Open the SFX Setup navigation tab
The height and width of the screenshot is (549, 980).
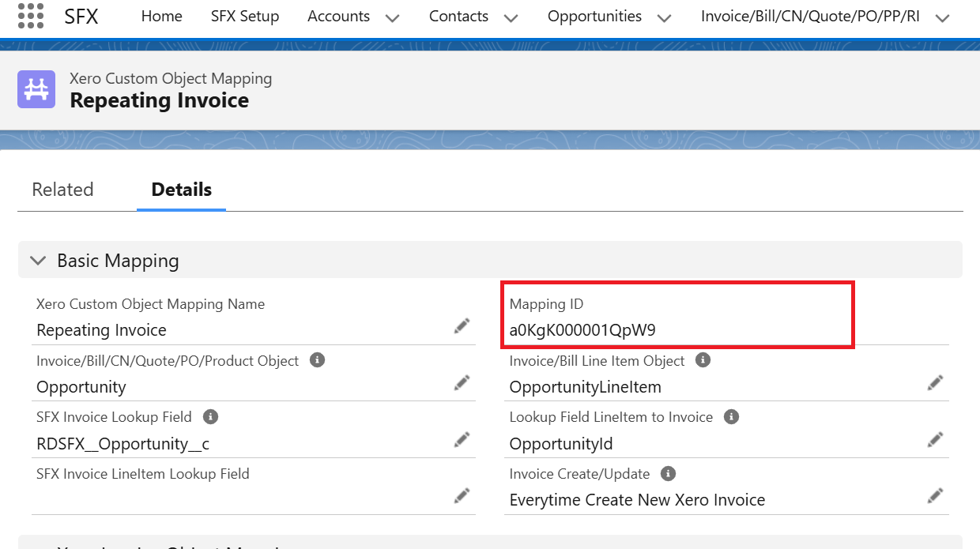tap(245, 16)
